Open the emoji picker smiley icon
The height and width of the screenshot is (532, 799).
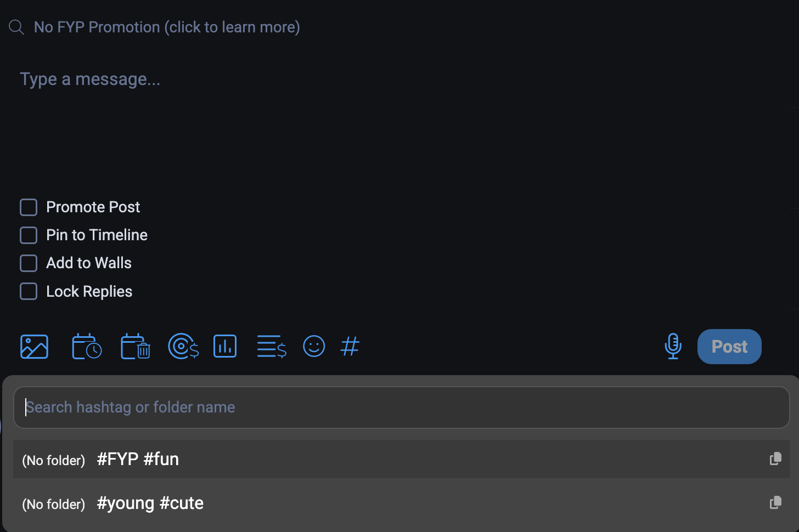314,347
